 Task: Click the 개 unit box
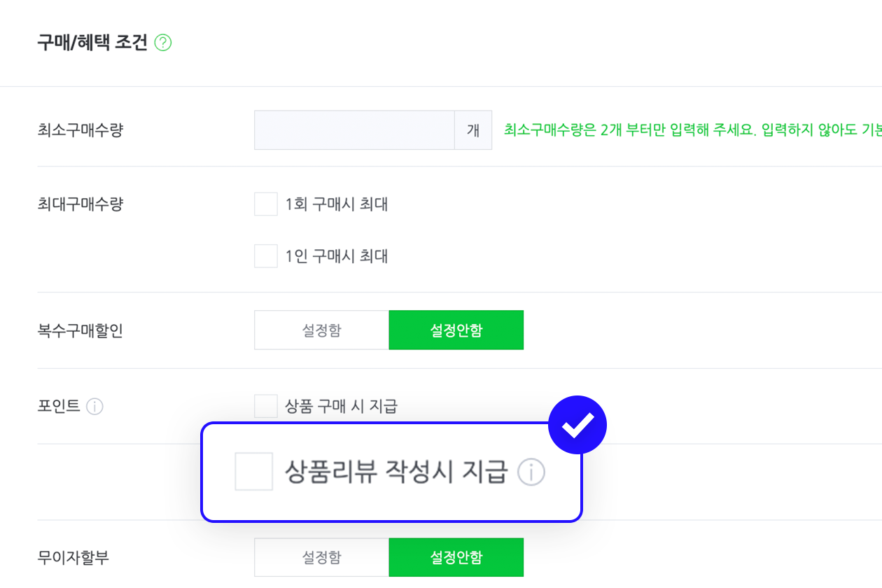[473, 130]
